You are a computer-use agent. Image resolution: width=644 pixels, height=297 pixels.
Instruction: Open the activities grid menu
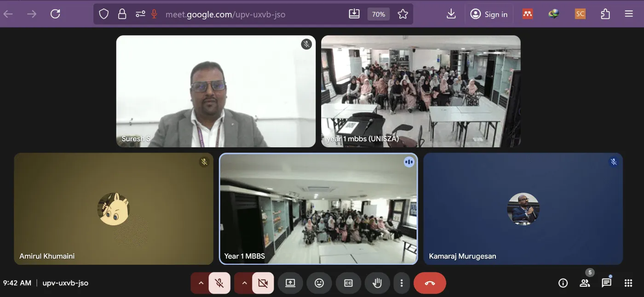click(x=628, y=283)
